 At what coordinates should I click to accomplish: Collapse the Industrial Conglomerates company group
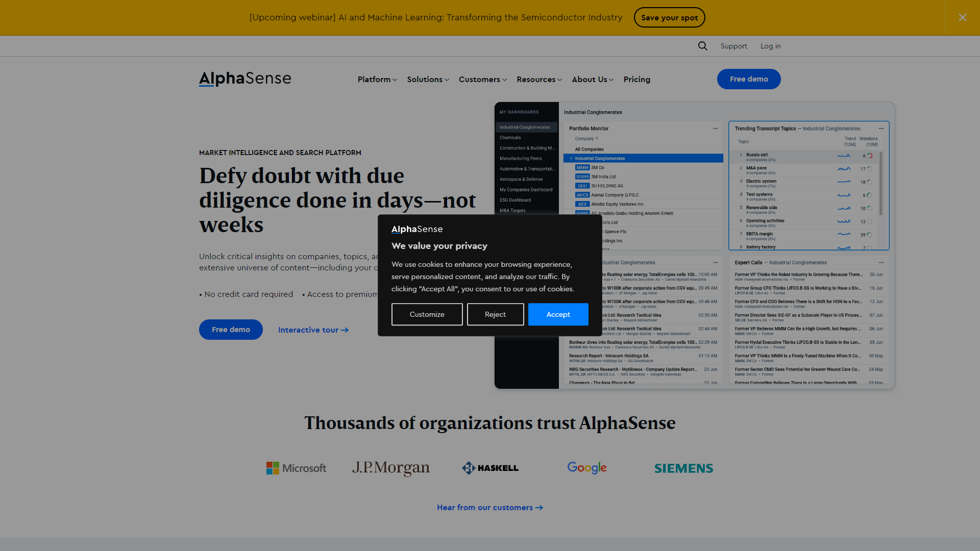[571, 158]
